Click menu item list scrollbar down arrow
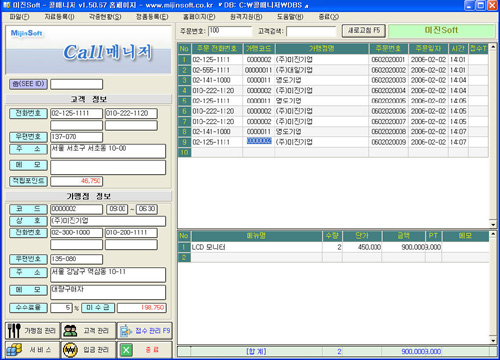500x360 pixels. pyautogui.click(x=493, y=340)
